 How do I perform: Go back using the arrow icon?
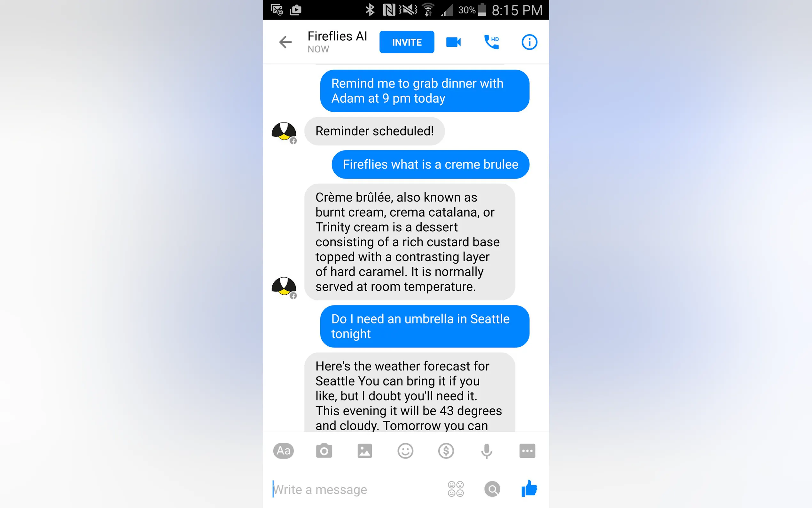tap(285, 42)
